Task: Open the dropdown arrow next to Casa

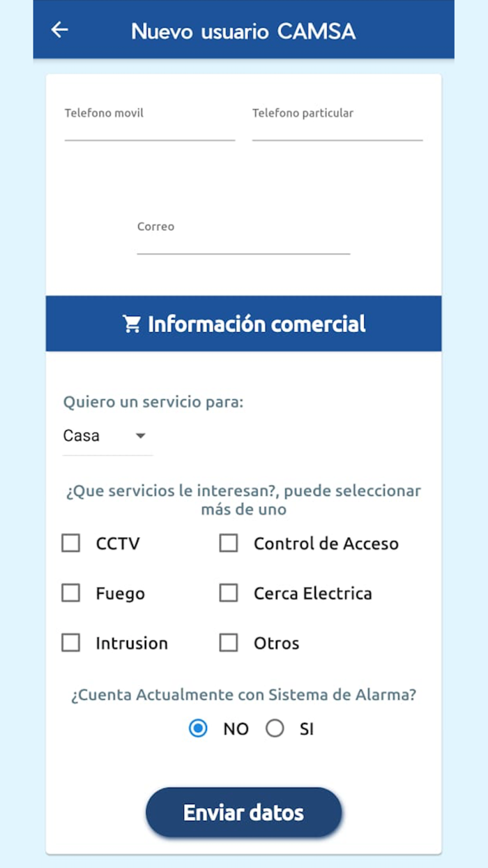Action: pos(140,435)
